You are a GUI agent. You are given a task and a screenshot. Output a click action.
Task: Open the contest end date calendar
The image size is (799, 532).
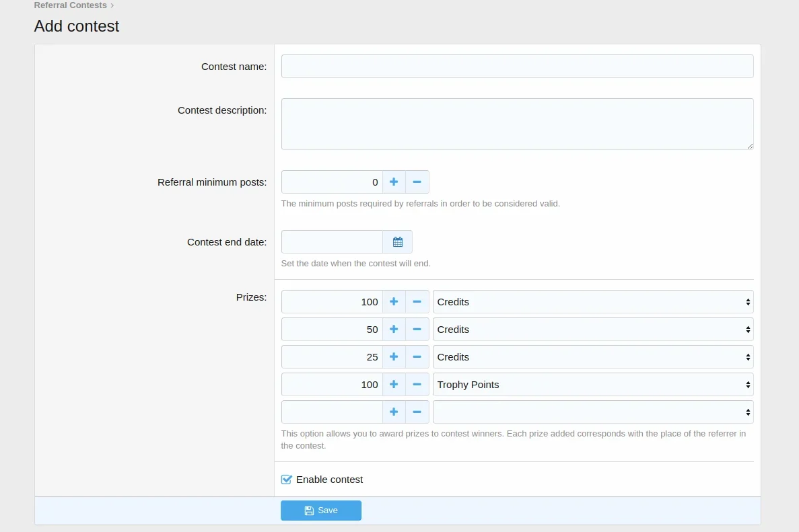397,242
